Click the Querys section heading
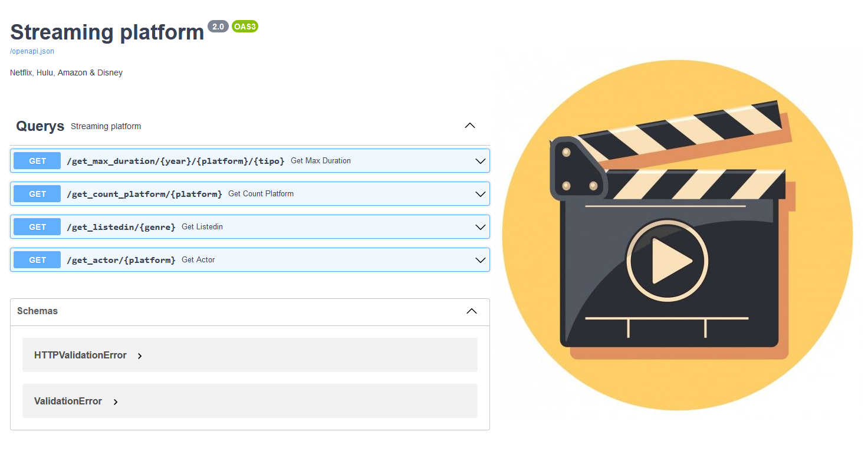This screenshot has height=461, width=868. click(x=40, y=126)
